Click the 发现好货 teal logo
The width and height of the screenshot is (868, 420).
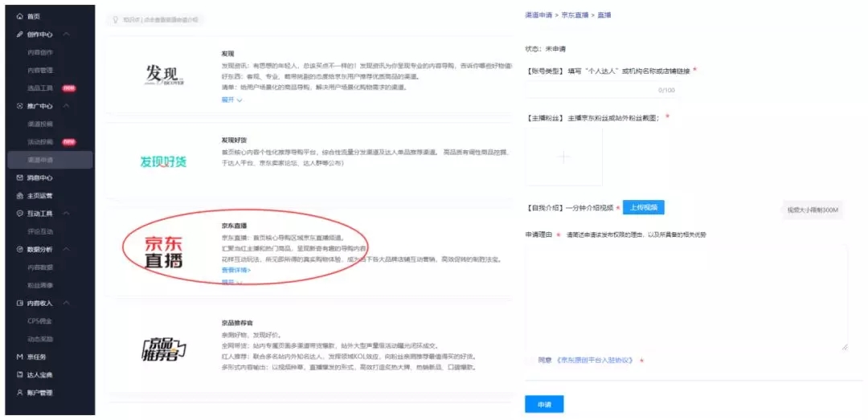pos(163,161)
